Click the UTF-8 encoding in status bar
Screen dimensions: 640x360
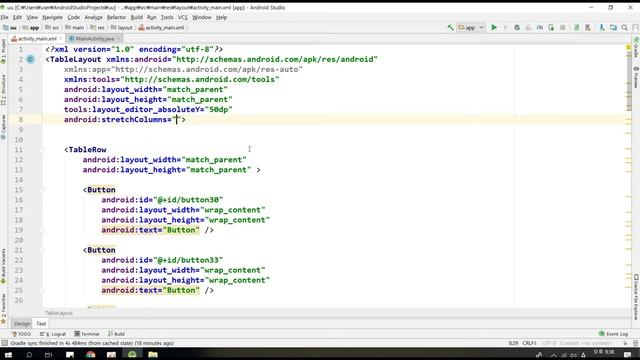(549, 343)
